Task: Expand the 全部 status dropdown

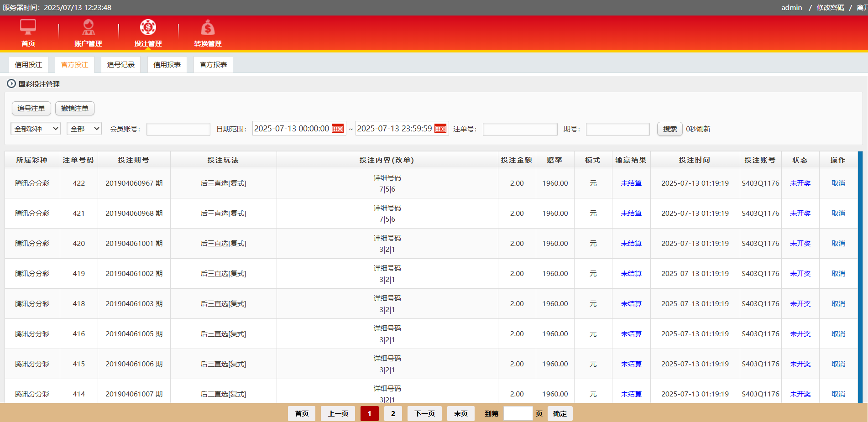Action: 84,129
